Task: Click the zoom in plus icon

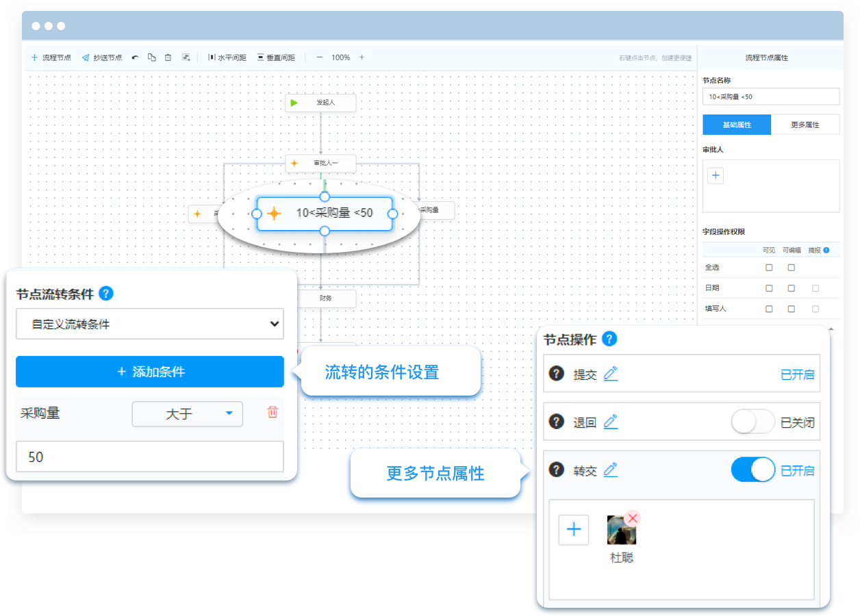Action: tap(362, 57)
